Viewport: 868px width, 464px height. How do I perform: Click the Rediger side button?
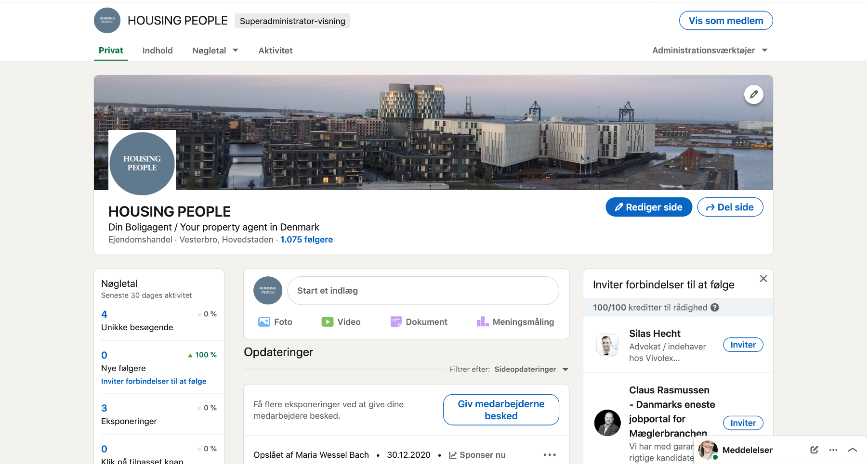point(648,207)
